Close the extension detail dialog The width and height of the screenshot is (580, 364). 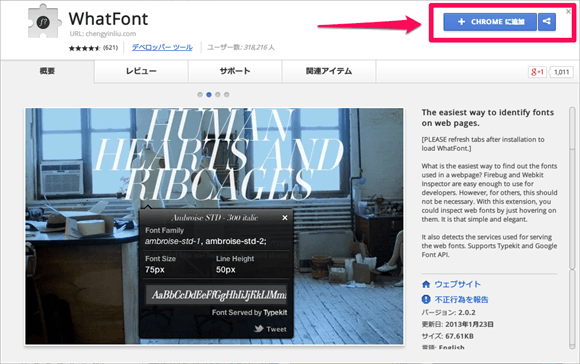tap(568, 12)
